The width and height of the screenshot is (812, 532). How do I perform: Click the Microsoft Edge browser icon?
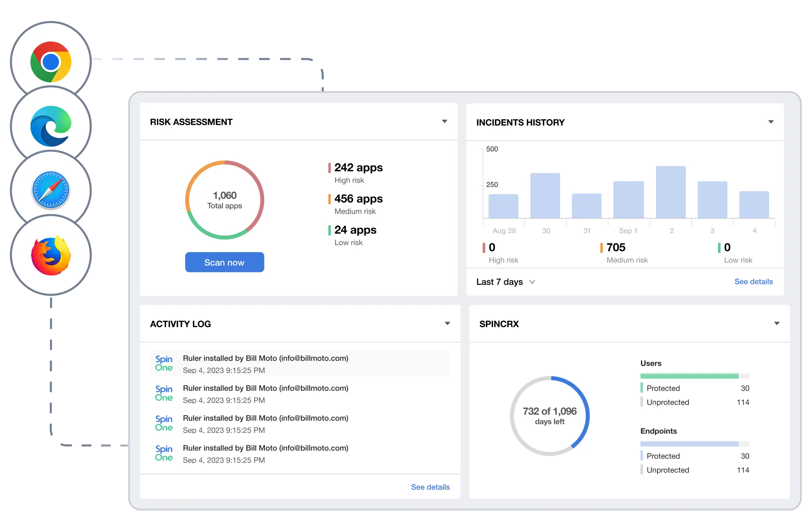click(x=51, y=126)
